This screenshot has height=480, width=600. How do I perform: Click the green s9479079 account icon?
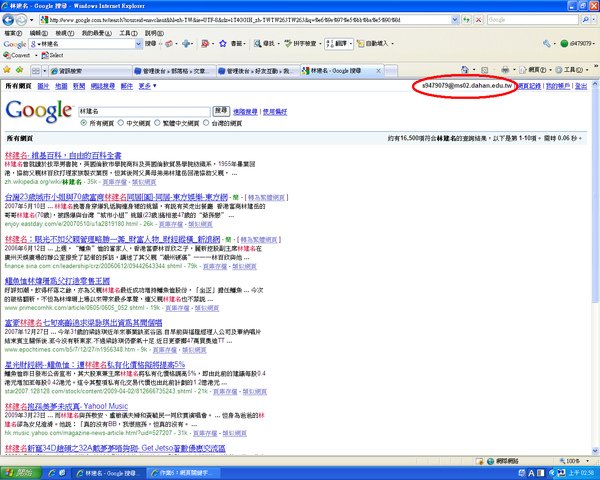pyautogui.click(x=564, y=44)
